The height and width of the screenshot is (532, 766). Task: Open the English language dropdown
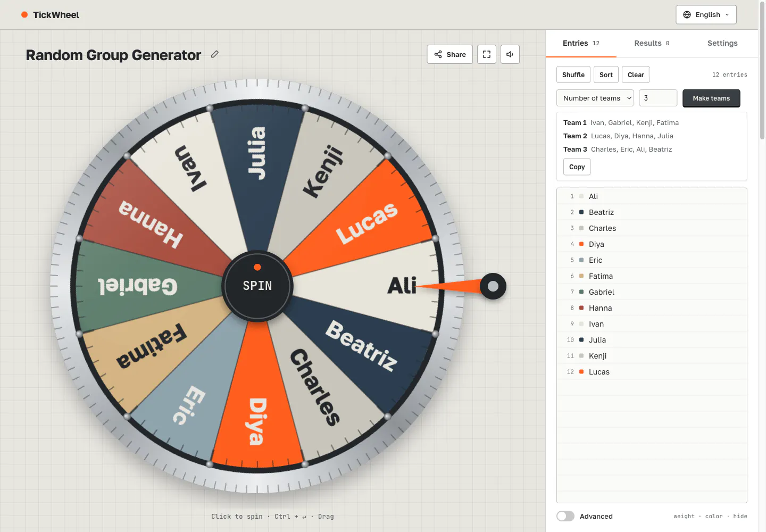(x=706, y=15)
